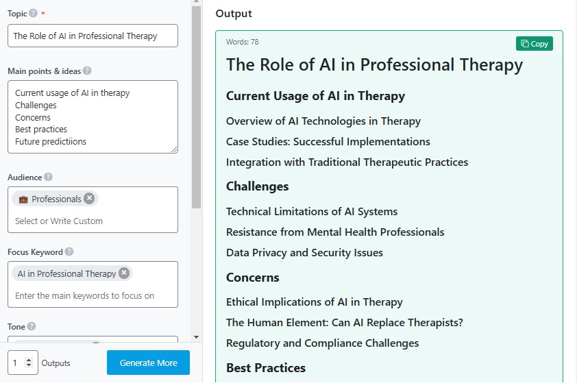Click the help icon beside Topic label
This screenshot has height=392, width=577.
click(33, 14)
